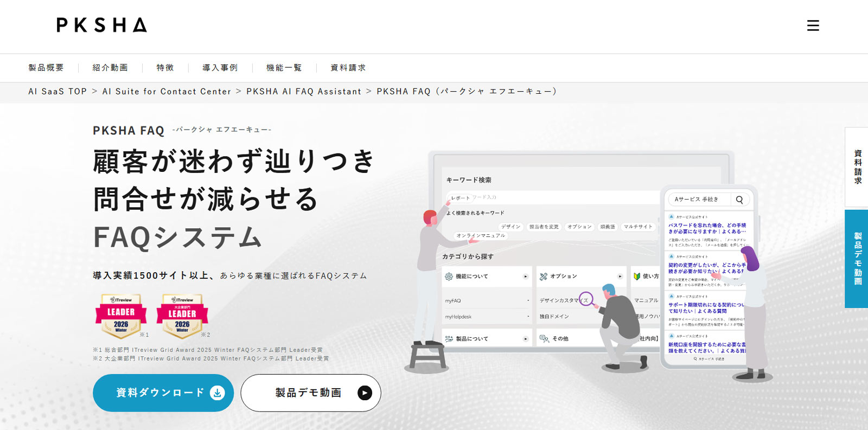Click play icon in 製品デモ動画 button
This screenshot has width=868, height=430.
tap(365, 393)
